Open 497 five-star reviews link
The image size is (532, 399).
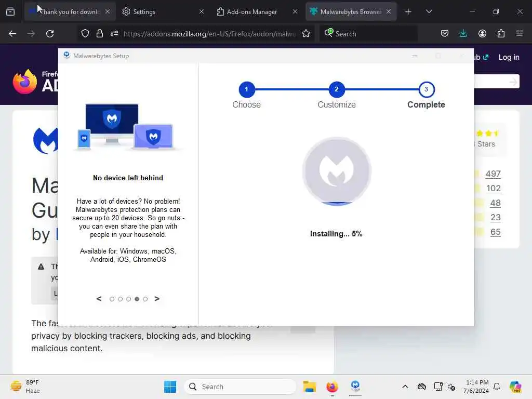tap(493, 174)
